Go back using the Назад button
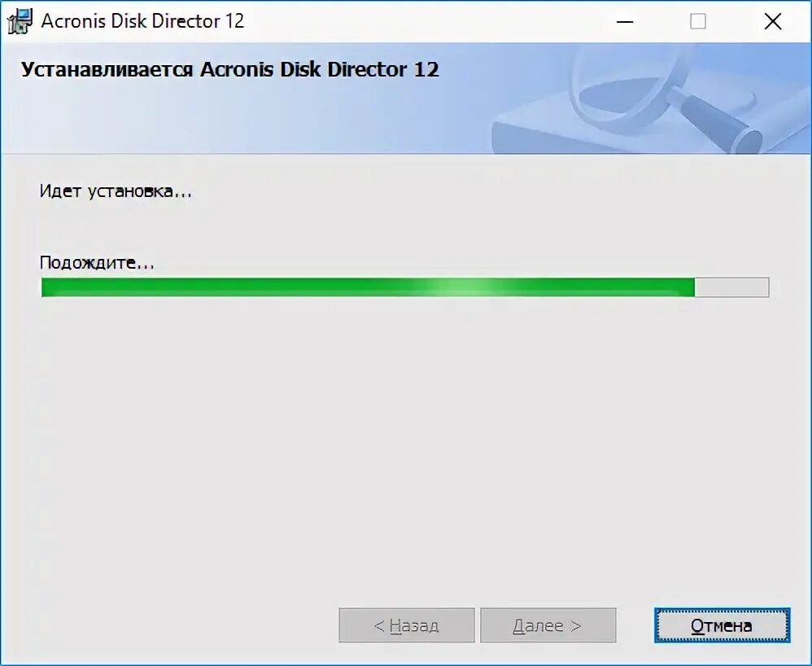 [407, 625]
